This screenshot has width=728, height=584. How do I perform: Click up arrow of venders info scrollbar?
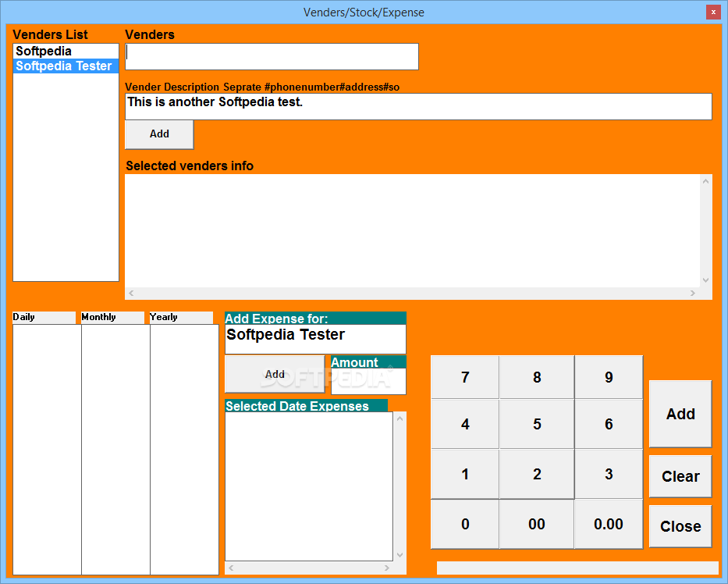705,181
